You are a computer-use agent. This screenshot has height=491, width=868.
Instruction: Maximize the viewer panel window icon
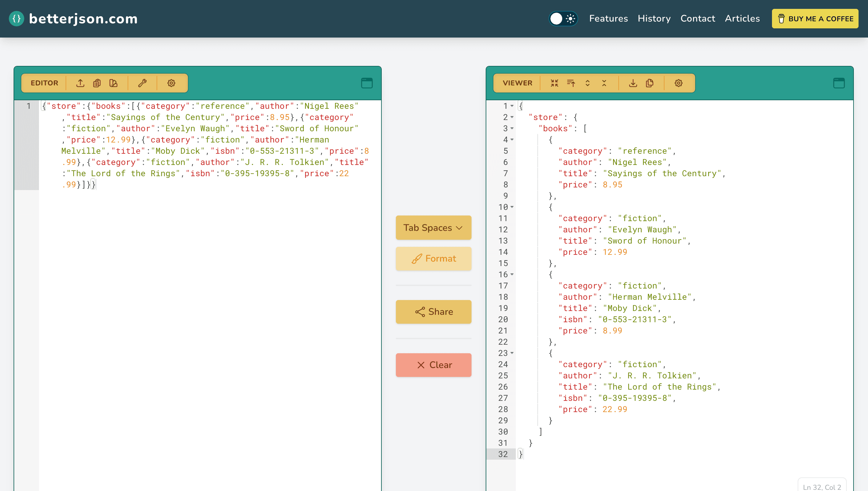(x=839, y=83)
